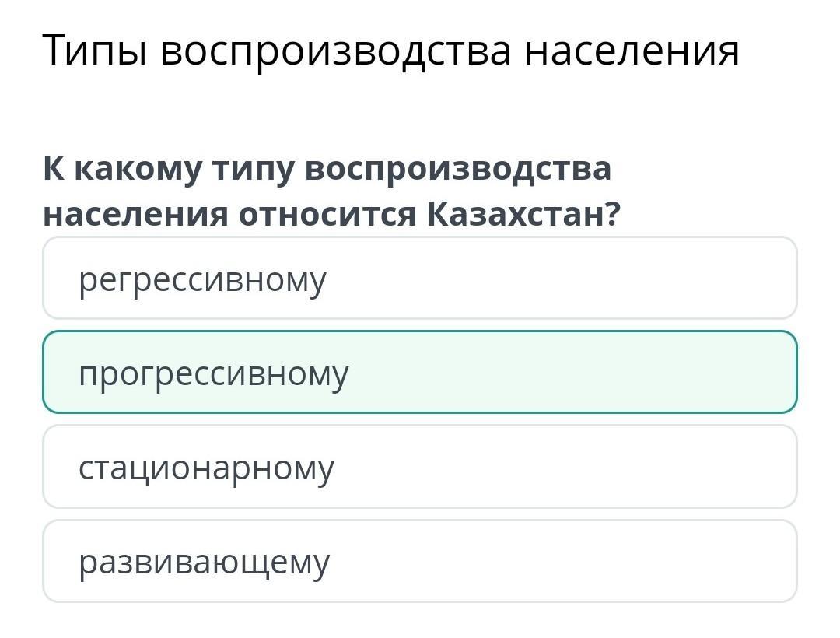This screenshot has width=840, height=638.
Task: Answer that Kazakhstan is the progressive type
Action: [420, 373]
